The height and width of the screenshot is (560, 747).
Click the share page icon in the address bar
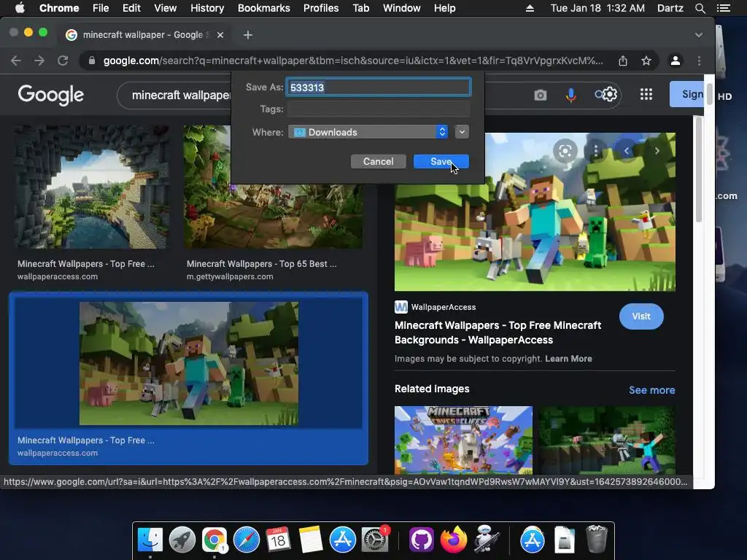click(x=623, y=61)
